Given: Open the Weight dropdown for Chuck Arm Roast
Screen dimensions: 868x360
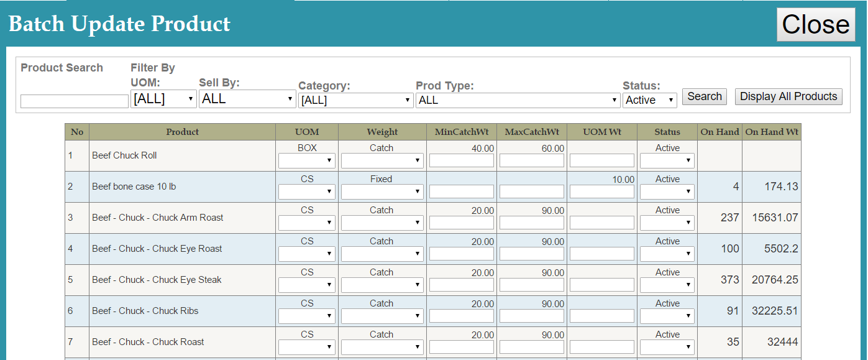Looking at the screenshot, I should (x=382, y=223).
